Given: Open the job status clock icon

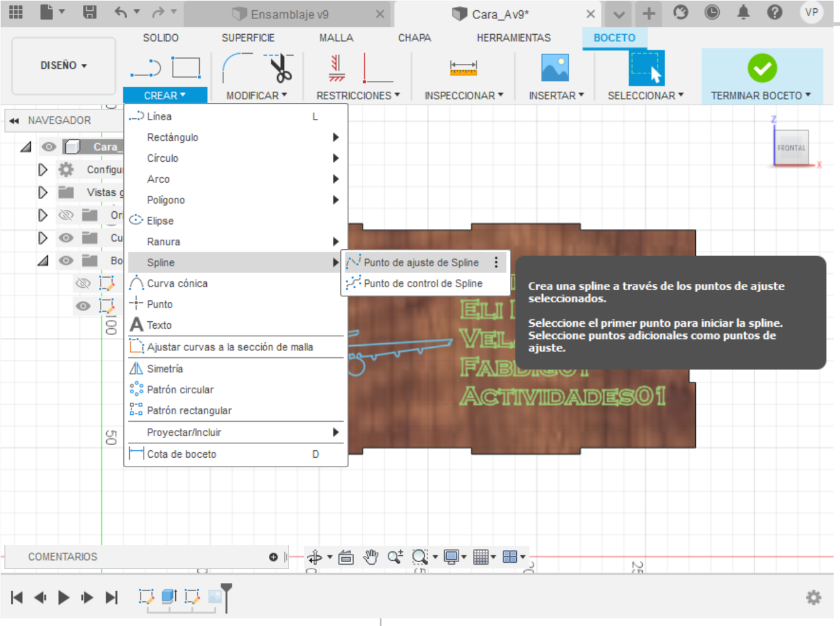Looking at the screenshot, I should pyautogui.click(x=712, y=12).
